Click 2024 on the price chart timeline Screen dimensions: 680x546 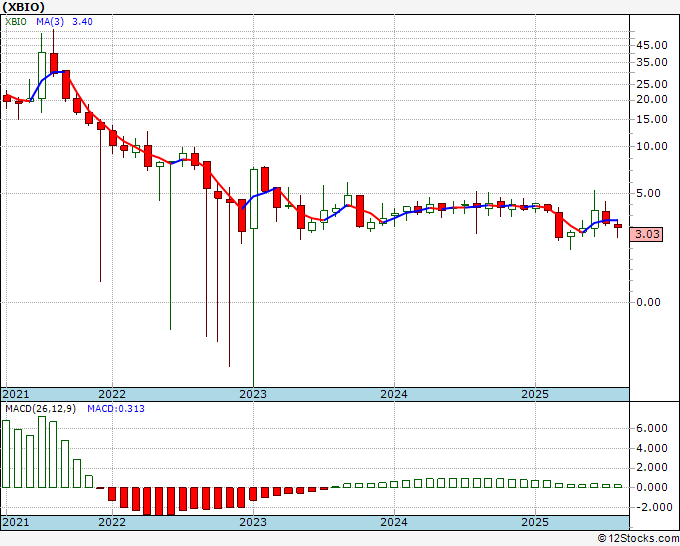[394, 394]
